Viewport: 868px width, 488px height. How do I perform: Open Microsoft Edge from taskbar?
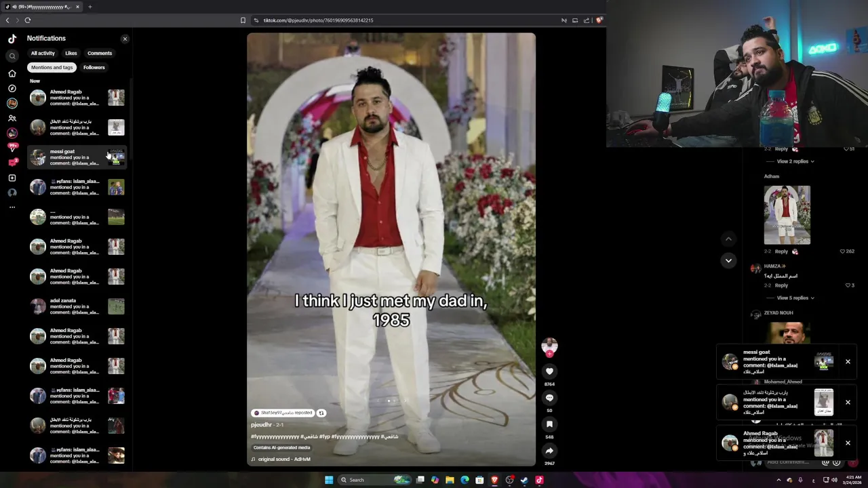coord(465,480)
